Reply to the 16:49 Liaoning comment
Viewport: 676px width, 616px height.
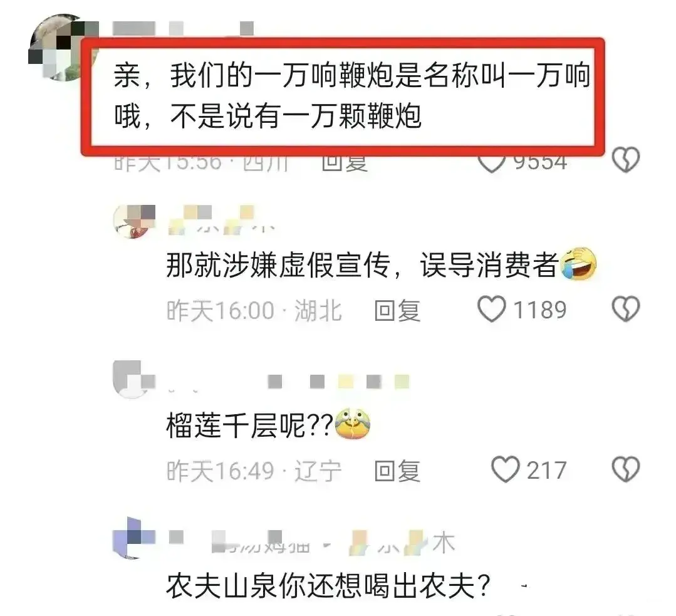pyautogui.click(x=397, y=471)
